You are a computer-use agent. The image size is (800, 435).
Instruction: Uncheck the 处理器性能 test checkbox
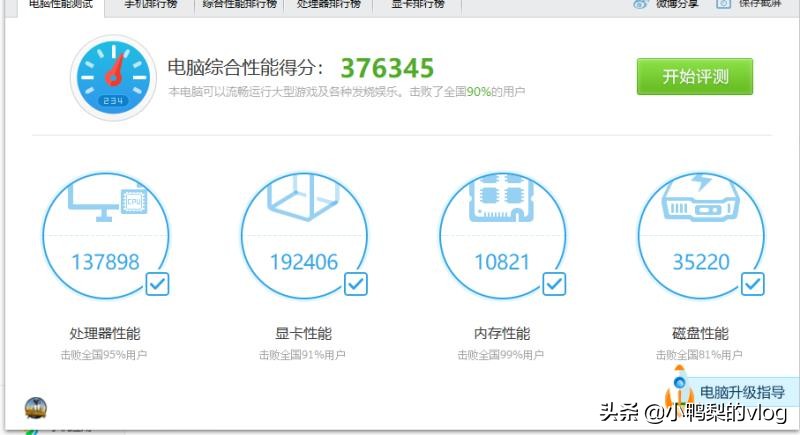coord(157,284)
